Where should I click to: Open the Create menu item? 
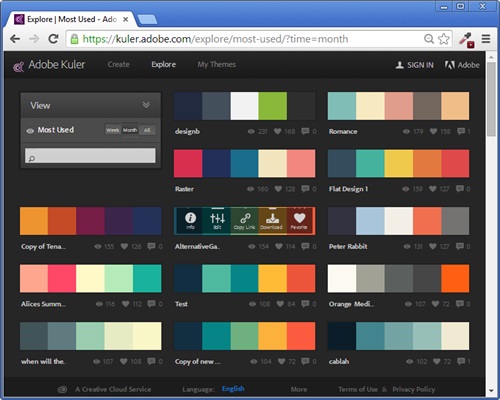(118, 65)
